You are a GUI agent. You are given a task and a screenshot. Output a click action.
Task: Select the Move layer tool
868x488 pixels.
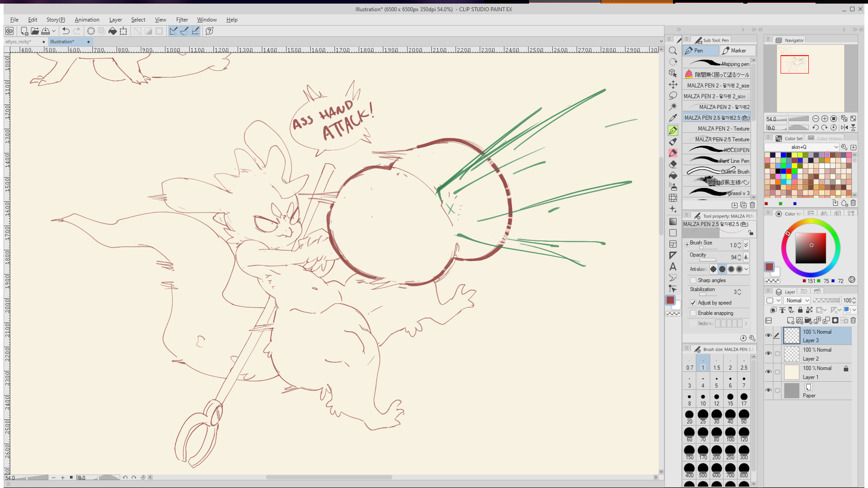click(x=673, y=84)
